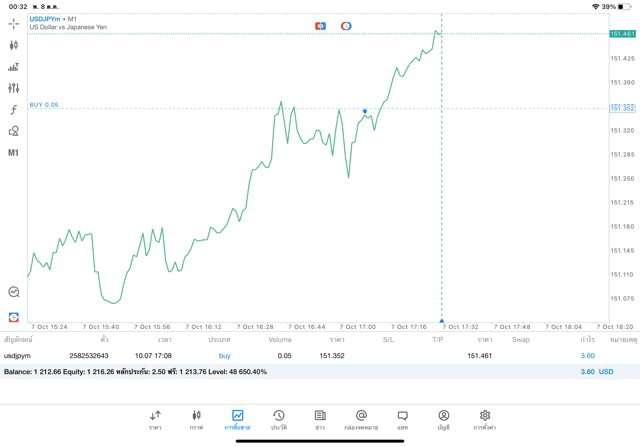Tap the circular red-blue icon atop chart
640x447 pixels.
click(346, 25)
